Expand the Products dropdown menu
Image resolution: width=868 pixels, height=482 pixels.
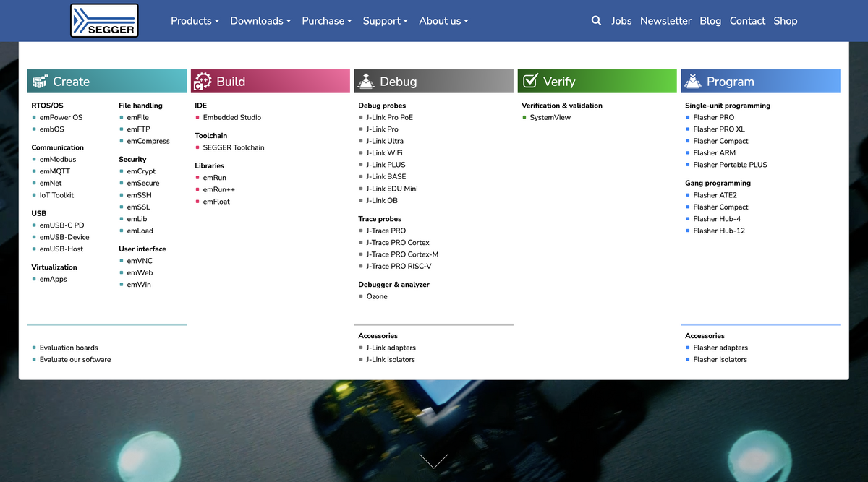[195, 21]
